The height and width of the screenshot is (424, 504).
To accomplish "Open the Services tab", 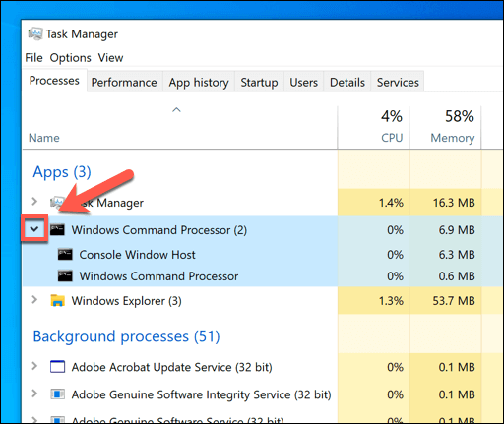I will pos(398,82).
